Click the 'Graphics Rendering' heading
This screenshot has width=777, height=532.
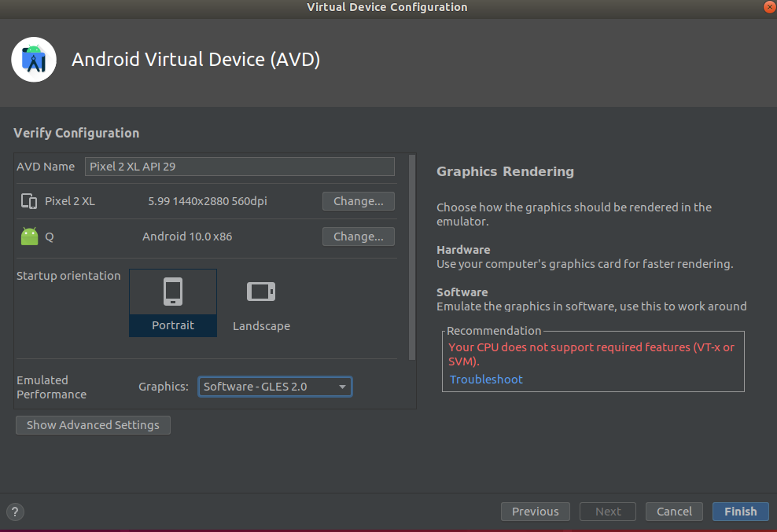tap(505, 171)
